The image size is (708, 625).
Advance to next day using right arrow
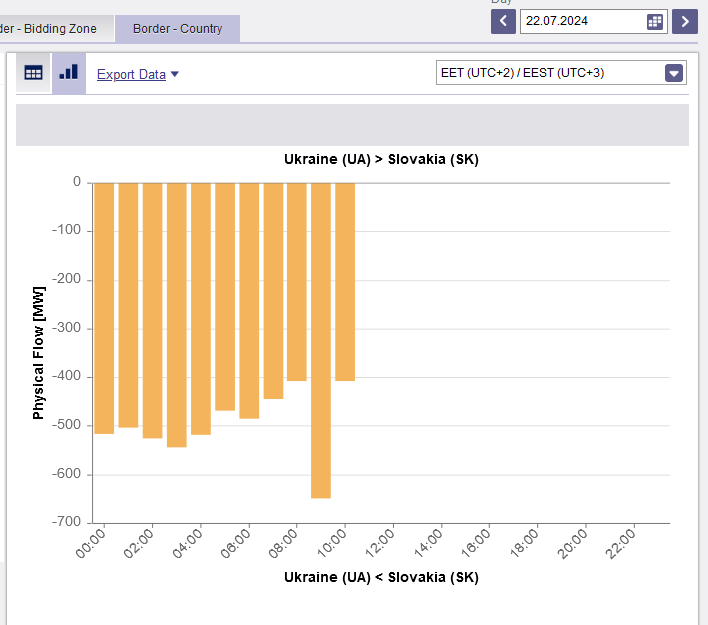[685, 21]
